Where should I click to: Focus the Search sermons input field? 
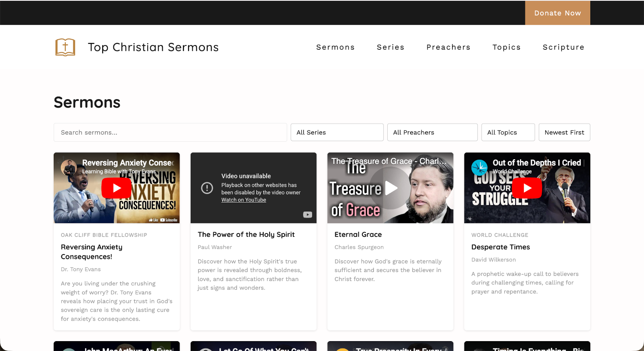170,132
